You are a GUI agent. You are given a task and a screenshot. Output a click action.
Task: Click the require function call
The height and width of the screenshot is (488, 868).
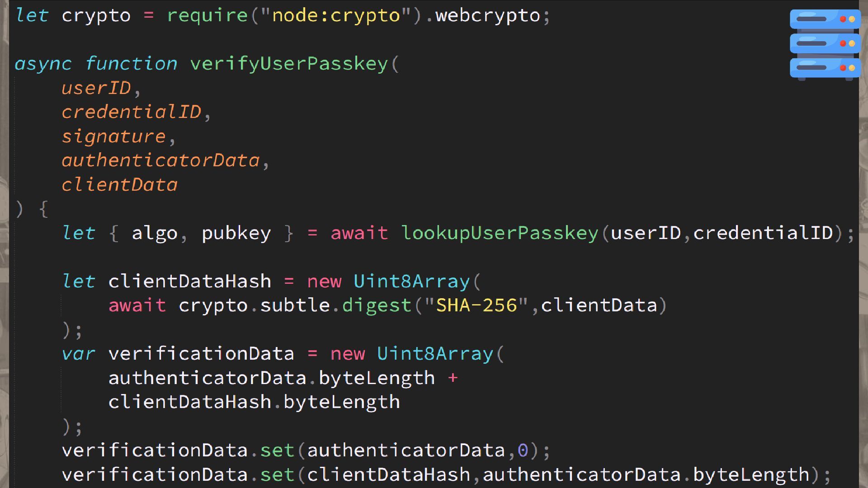click(x=207, y=16)
